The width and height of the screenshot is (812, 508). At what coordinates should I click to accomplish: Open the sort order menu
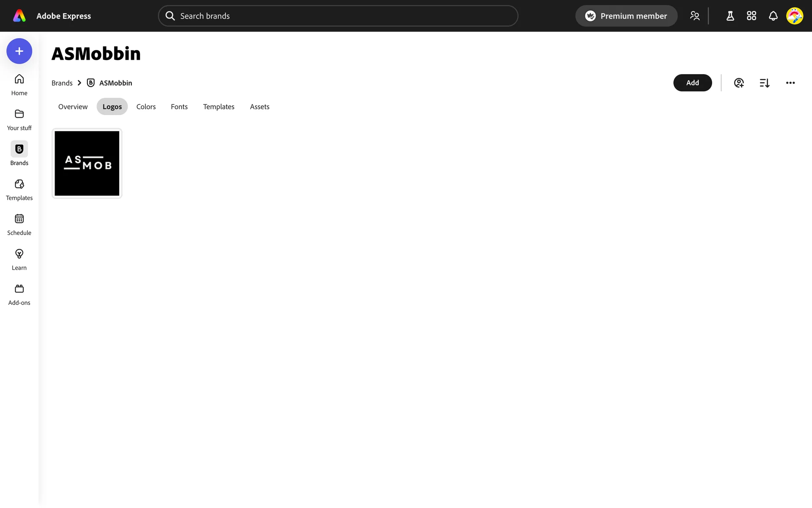764,83
